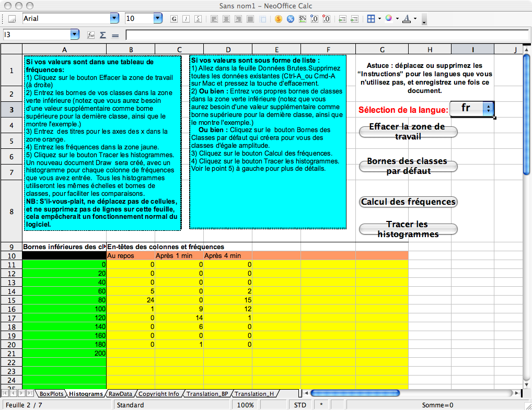The width and height of the screenshot is (532, 410).
Task: Click the Tracer les histogrammes button
Action: (408, 229)
